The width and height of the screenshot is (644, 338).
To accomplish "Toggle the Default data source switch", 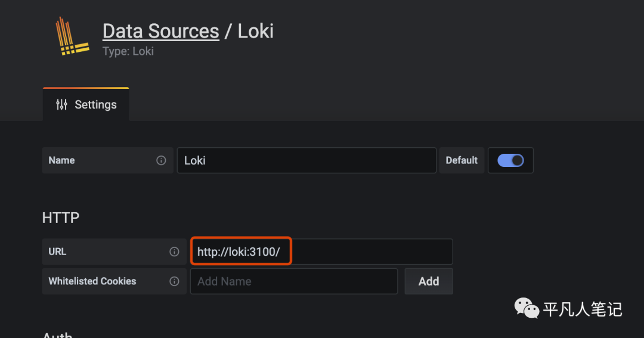I will tap(510, 160).
